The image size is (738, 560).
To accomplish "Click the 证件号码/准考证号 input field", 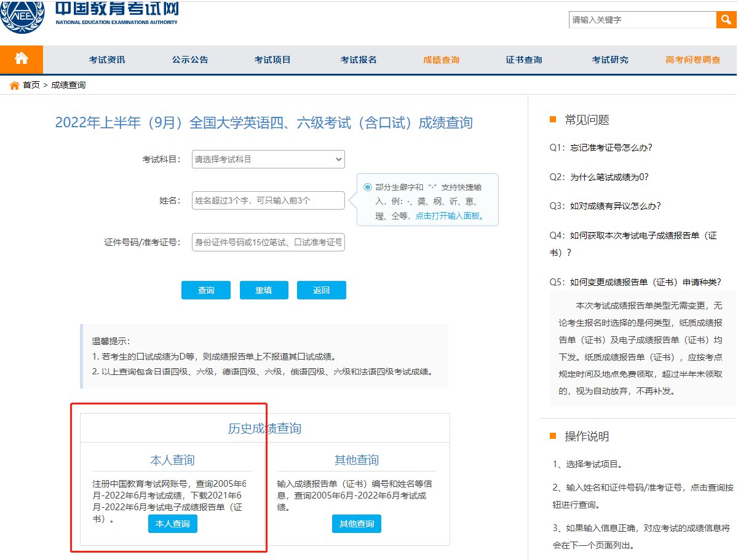I will tap(268, 242).
